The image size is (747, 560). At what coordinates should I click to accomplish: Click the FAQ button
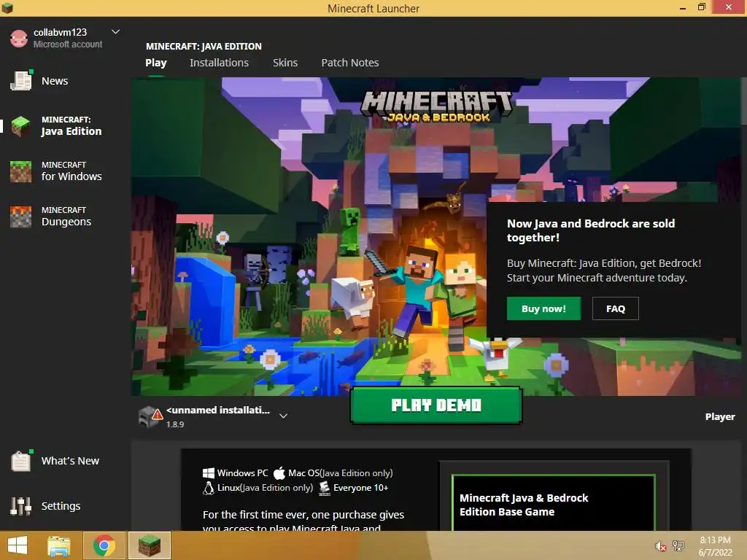tap(615, 308)
